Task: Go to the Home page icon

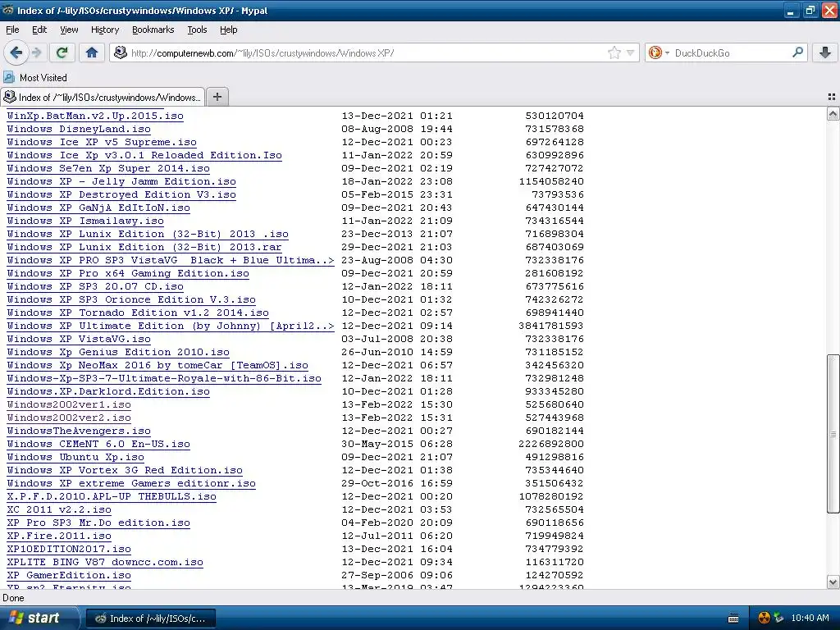Action: (92, 52)
